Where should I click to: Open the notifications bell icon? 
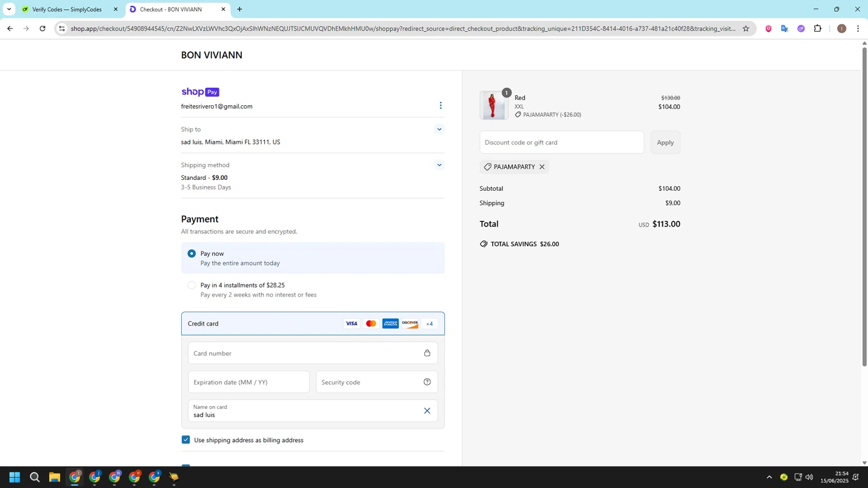[x=856, y=477]
